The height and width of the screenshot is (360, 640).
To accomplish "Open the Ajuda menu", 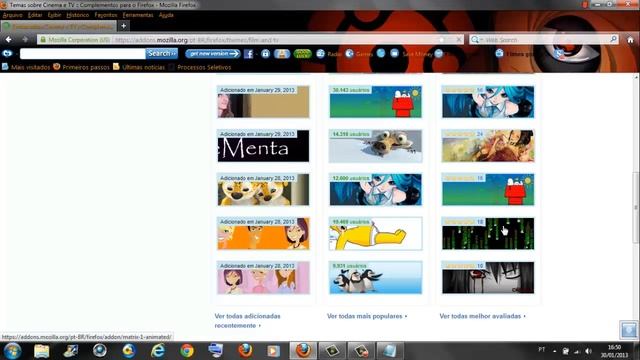I will [x=166, y=15].
